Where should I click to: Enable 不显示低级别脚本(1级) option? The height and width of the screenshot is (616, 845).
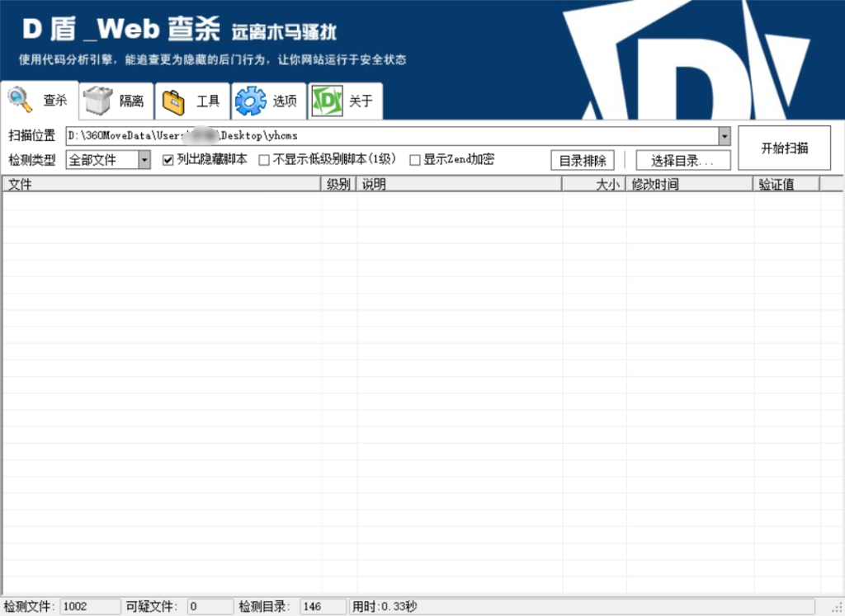[x=264, y=160]
